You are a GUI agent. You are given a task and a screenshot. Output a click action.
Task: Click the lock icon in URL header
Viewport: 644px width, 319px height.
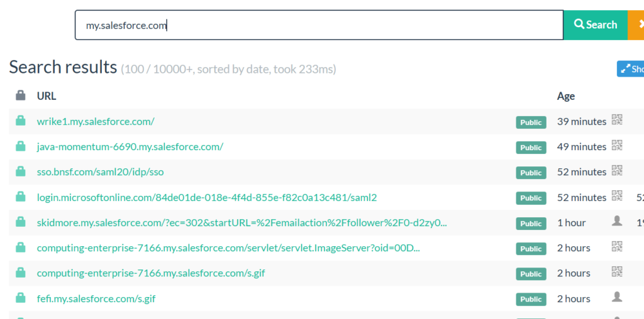coord(21,95)
